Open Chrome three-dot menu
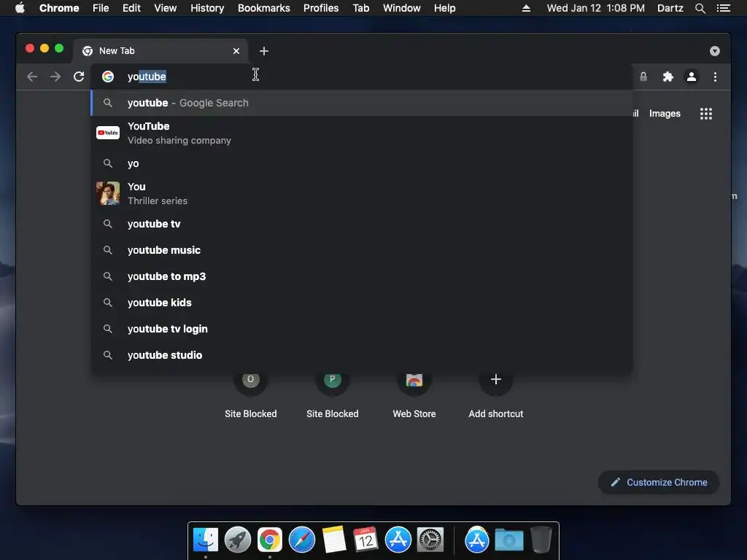 pyautogui.click(x=715, y=77)
